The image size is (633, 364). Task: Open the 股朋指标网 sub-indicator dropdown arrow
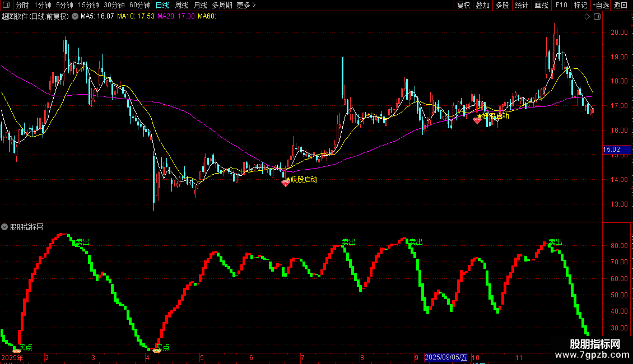coord(4,227)
